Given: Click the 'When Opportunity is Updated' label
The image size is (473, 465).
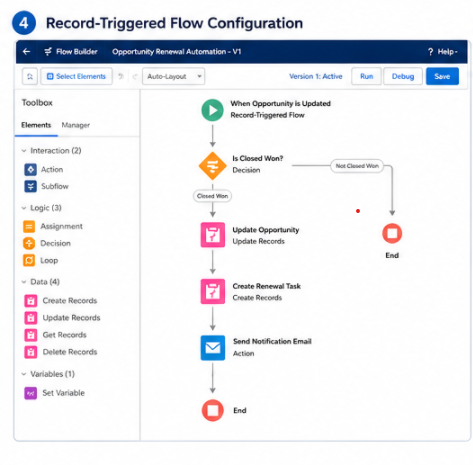Looking at the screenshot, I should point(280,104).
